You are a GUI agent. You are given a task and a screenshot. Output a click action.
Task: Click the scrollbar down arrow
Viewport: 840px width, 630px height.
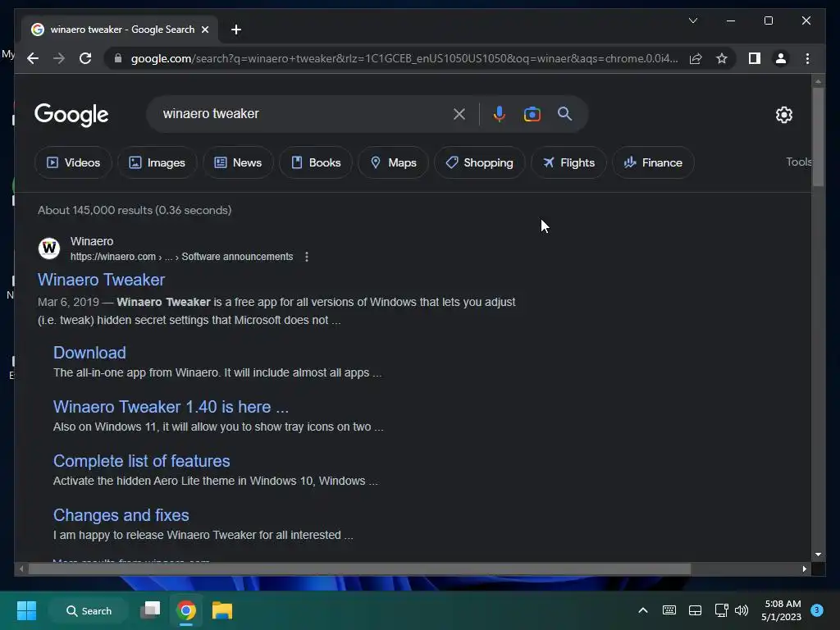click(x=818, y=555)
